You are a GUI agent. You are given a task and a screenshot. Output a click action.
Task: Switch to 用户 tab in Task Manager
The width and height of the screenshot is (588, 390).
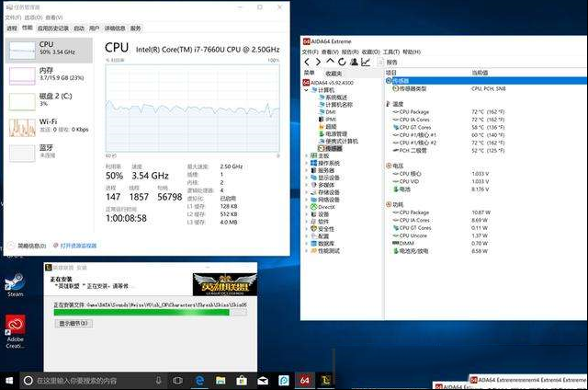tap(95, 29)
